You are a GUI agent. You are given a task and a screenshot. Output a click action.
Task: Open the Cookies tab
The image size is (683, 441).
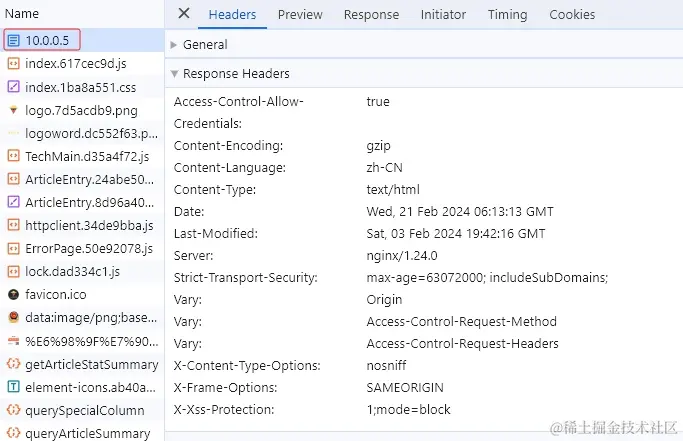click(x=572, y=15)
